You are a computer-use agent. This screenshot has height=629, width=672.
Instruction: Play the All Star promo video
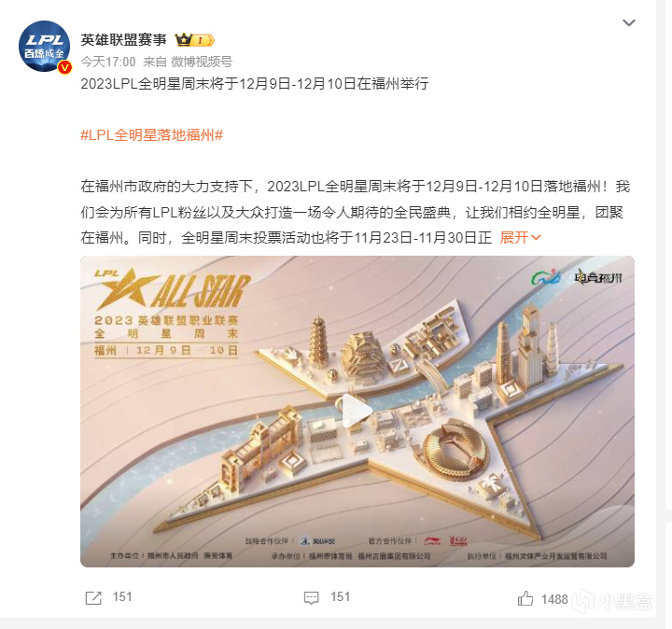(357, 411)
